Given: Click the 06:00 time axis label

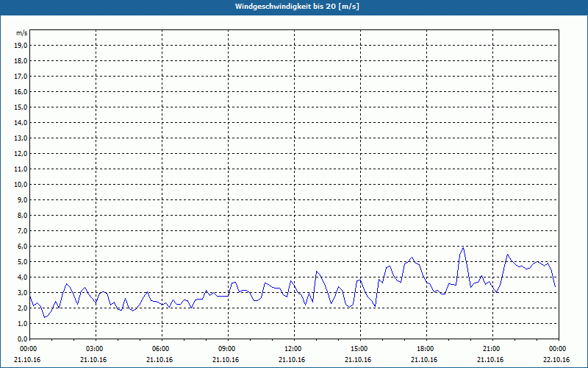Looking at the screenshot, I should [x=159, y=349].
